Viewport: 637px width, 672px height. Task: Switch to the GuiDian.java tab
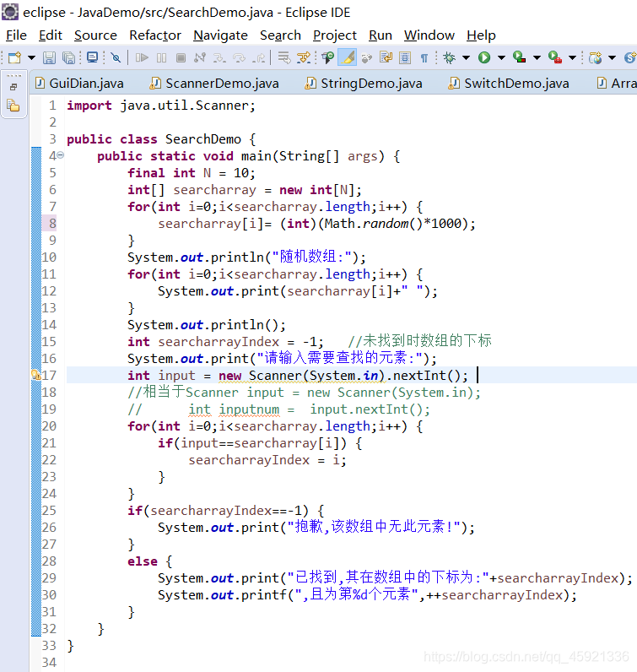tap(79, 83)
